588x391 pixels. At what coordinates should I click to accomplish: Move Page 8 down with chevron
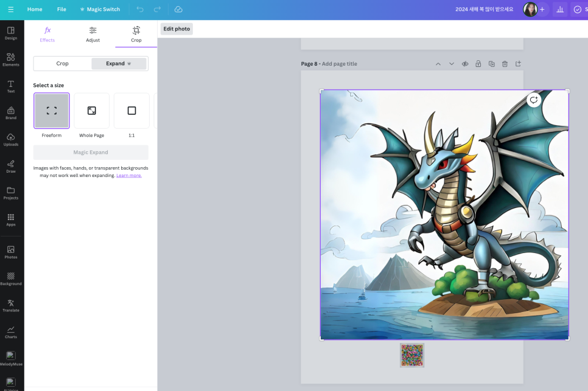tap(452, 64)
